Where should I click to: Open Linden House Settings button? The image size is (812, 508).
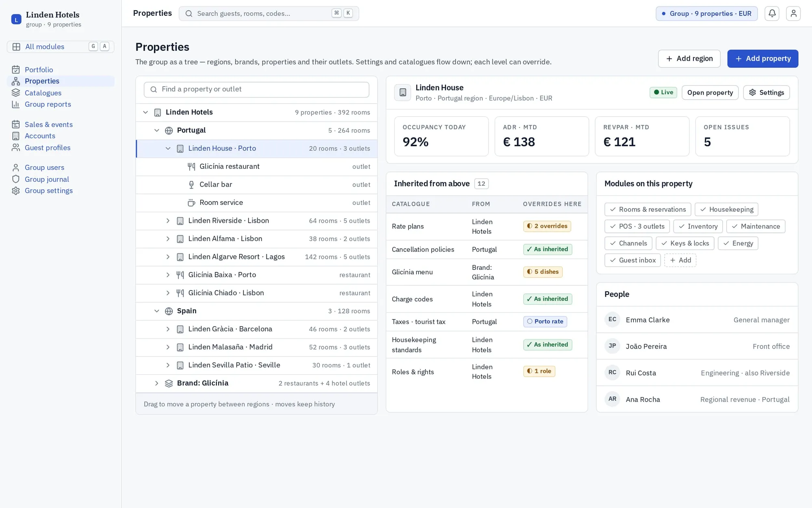[766, 93]
